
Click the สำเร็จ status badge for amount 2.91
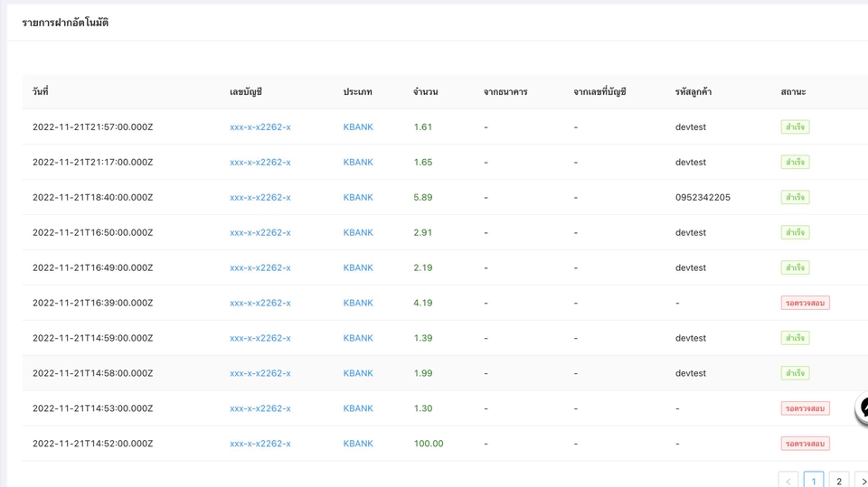[795, 232]
